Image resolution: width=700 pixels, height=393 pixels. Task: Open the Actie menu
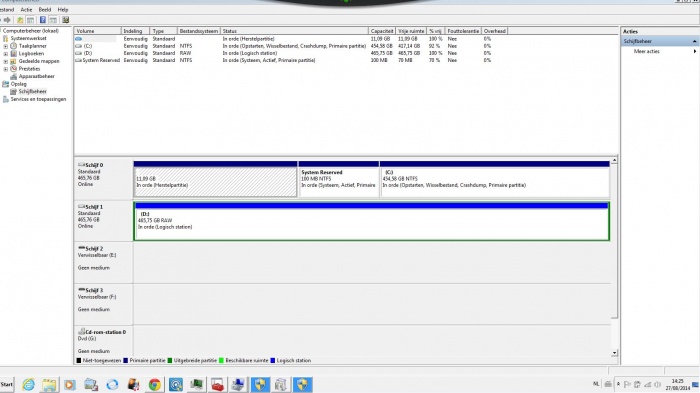pos(26,9)
